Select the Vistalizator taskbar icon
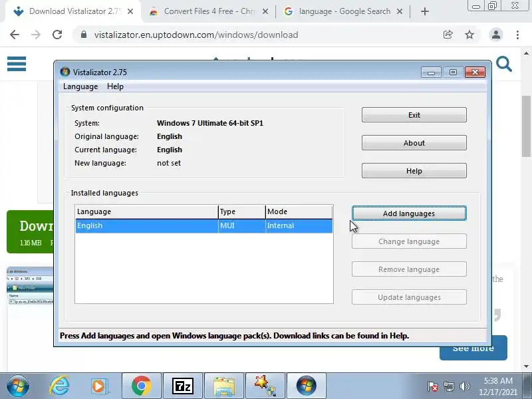532x399 pixels. pyautogui.click(x=307, y=386)
